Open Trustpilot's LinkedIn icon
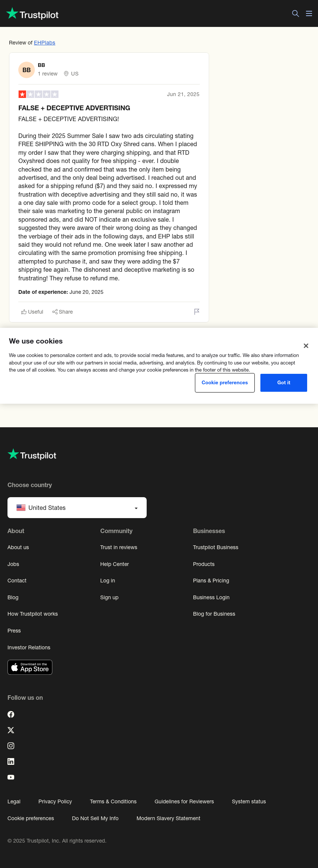The height and width of the screenshot is (868, 318). coord(11,761)
